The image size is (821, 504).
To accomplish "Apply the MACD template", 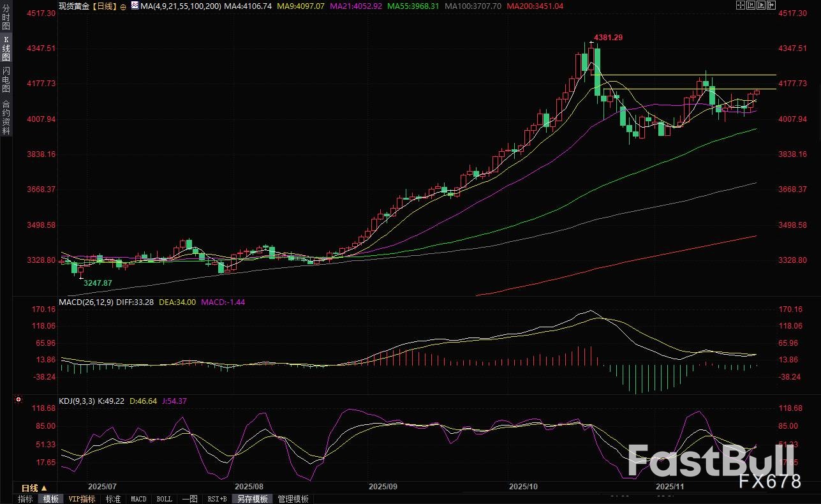I will 138,499.
